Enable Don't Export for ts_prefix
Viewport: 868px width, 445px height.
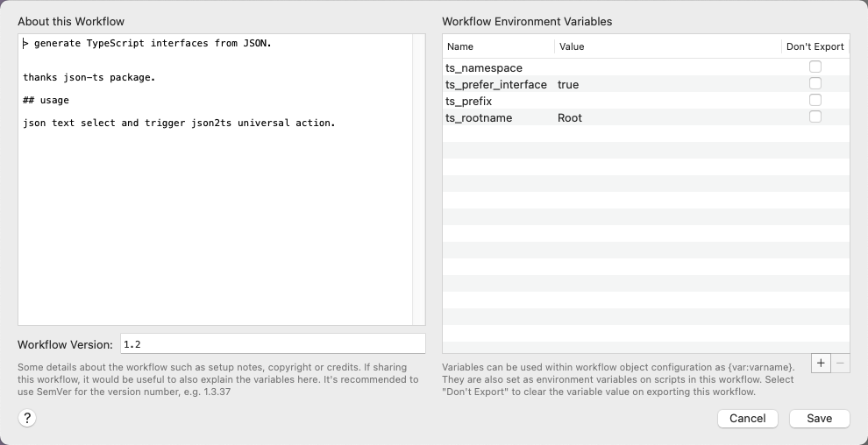[x=815, y=101]
